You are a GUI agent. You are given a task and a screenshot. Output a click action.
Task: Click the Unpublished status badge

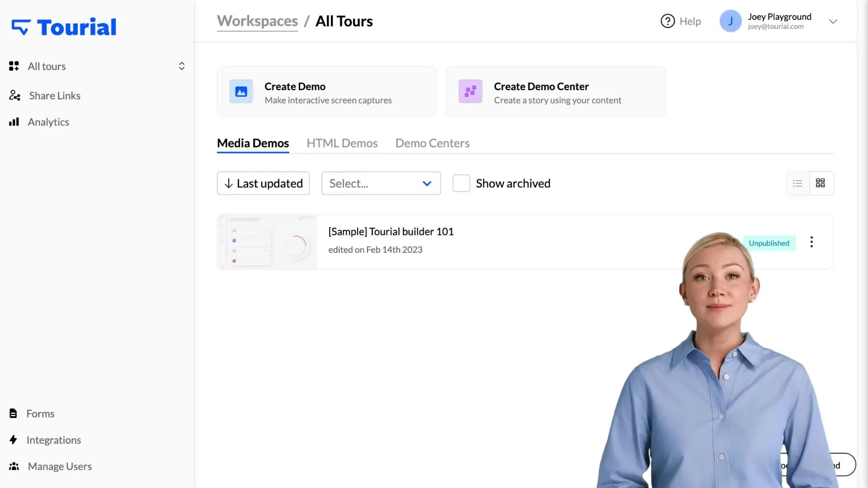pos(769,243)
